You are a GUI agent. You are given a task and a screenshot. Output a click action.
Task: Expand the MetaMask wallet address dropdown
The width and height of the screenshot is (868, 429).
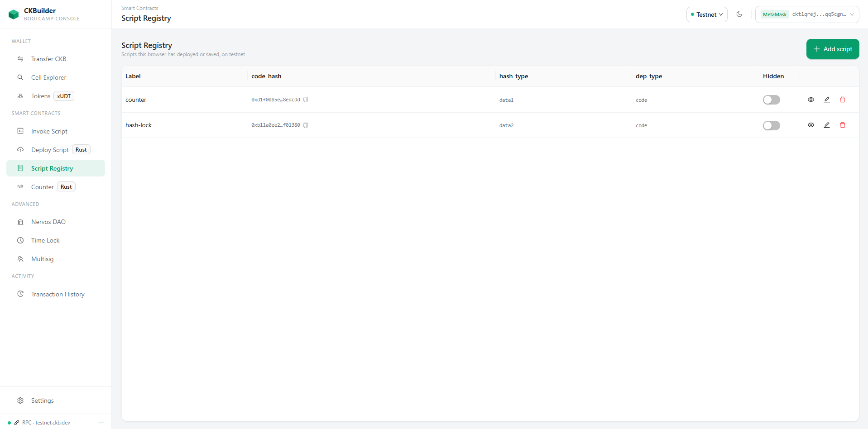pyautogui.click(x=807, y=14)
